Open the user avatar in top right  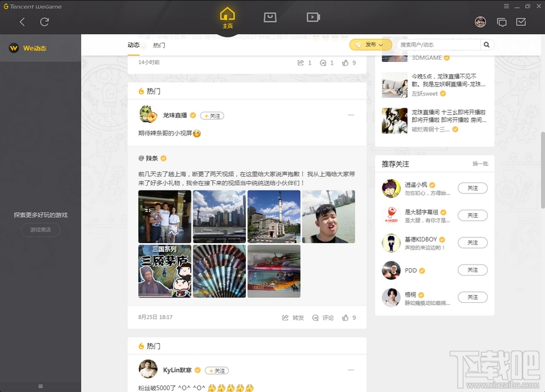click(480, 22)
